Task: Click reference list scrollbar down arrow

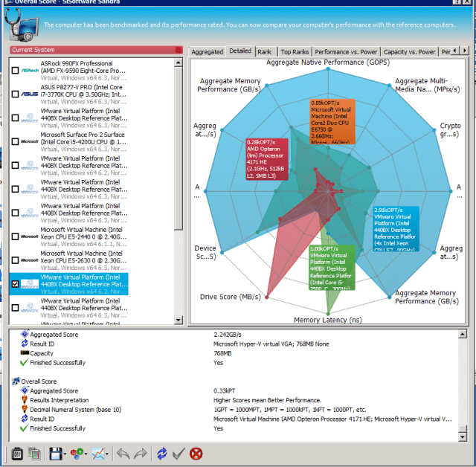Action: pyautogui.click(x=178, y=320)
